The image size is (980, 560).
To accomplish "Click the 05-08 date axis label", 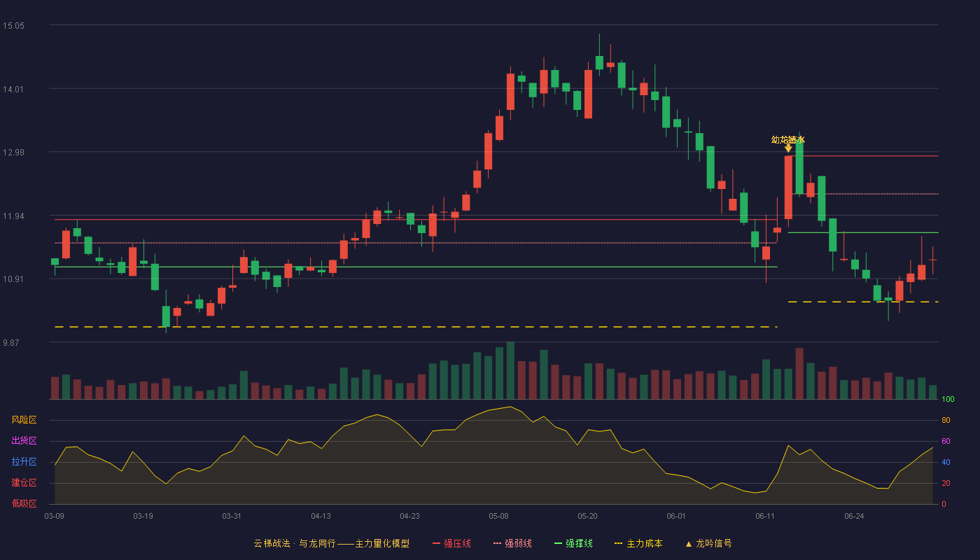I will click(x=498, y=516).
